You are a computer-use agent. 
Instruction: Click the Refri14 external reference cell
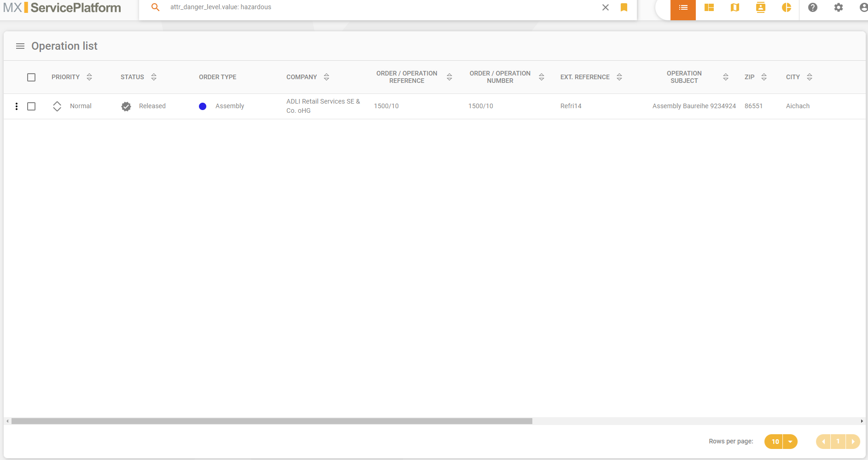click(x=571, y=106)
